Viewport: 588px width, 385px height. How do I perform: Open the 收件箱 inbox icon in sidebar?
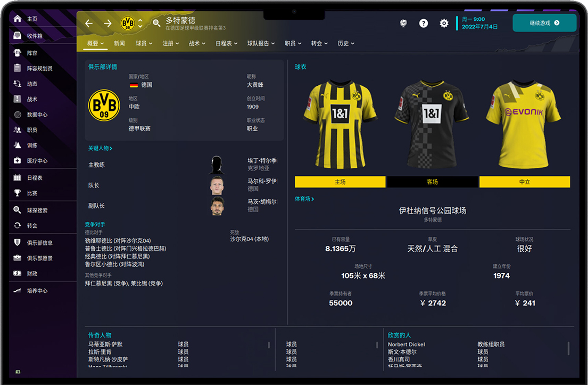(17, 36)
